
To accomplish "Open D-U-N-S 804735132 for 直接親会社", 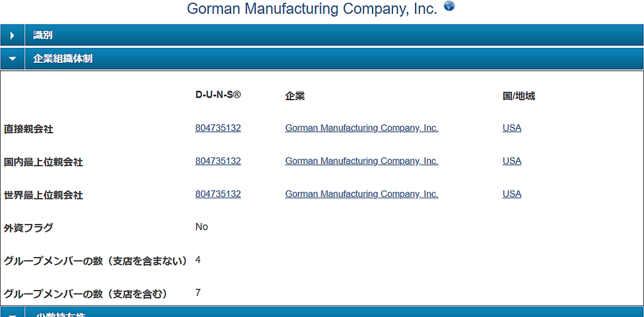I will point(218,128).
